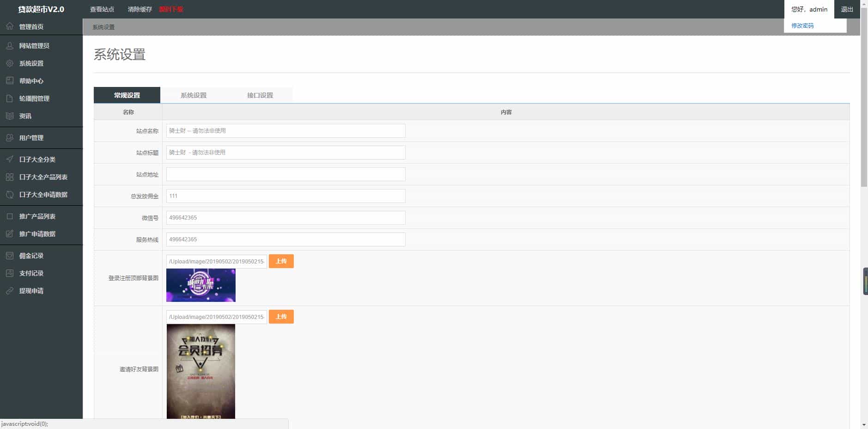Viewport: 868px width, 429px height.
Task: Click the 站点标题 row label
Action: [147, 153]
